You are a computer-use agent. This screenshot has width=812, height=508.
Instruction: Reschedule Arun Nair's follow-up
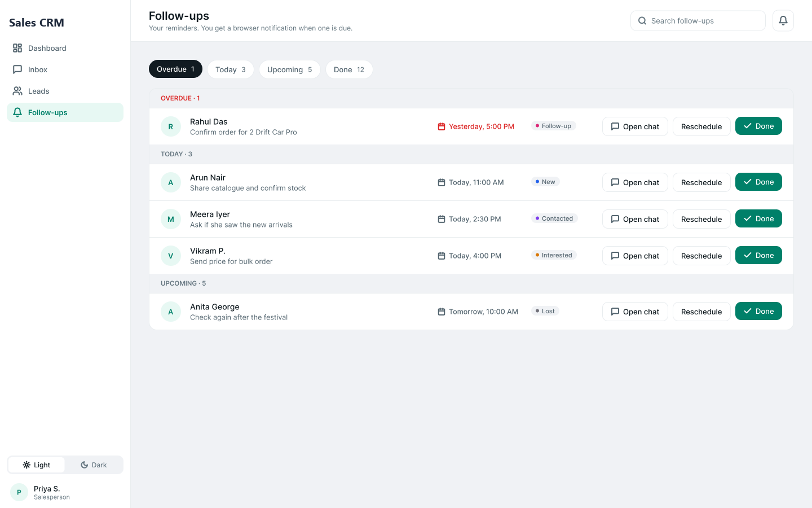(701, 182)
